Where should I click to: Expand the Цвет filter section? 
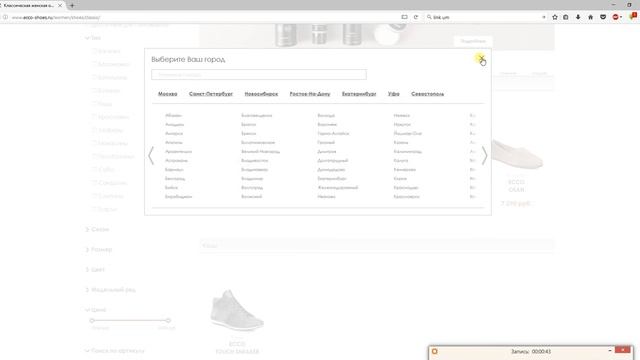pos(95,269)
